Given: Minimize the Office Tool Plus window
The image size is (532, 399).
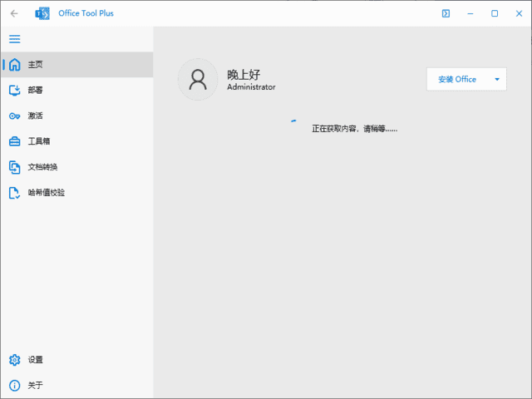Looking at the screenshot, I should pyautogui.click(x=470, y=13).
